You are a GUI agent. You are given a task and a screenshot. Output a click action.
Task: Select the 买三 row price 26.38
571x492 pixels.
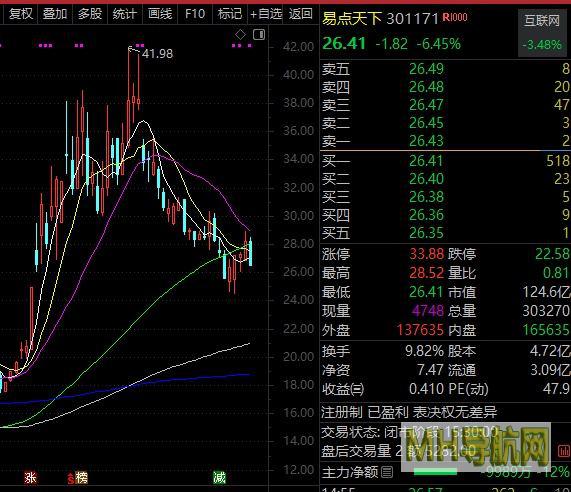tap(426, 197)
